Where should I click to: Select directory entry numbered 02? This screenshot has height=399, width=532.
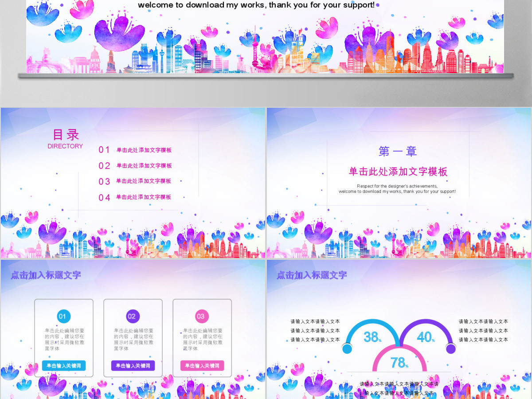[x=135, y=165]
